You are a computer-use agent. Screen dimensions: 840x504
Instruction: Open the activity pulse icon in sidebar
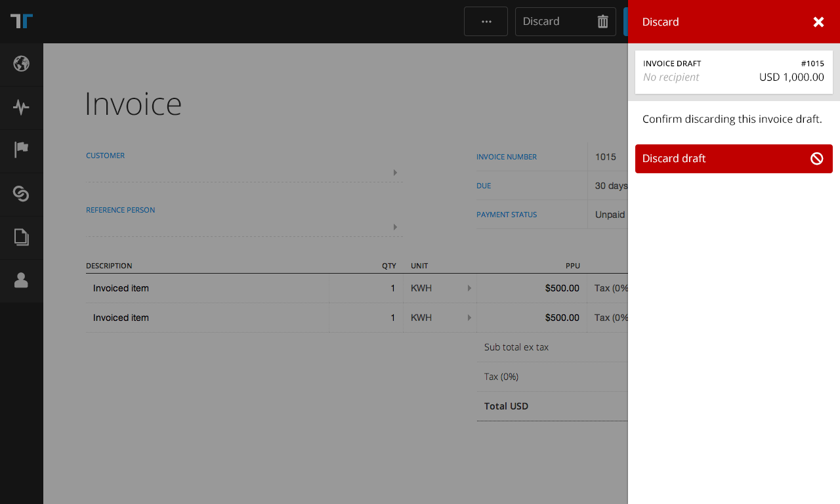pyautogui.click(x=22, y=107)
